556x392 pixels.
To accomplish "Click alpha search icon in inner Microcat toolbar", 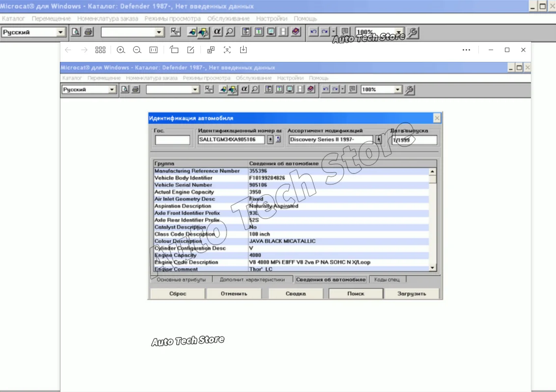I will [244, 89].
